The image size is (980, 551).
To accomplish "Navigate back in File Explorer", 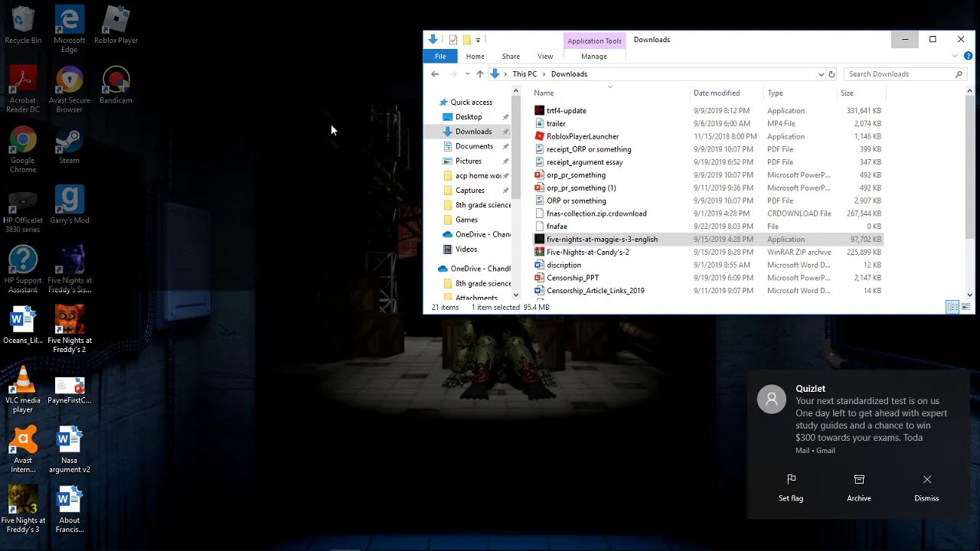I will tap(435, 74).
